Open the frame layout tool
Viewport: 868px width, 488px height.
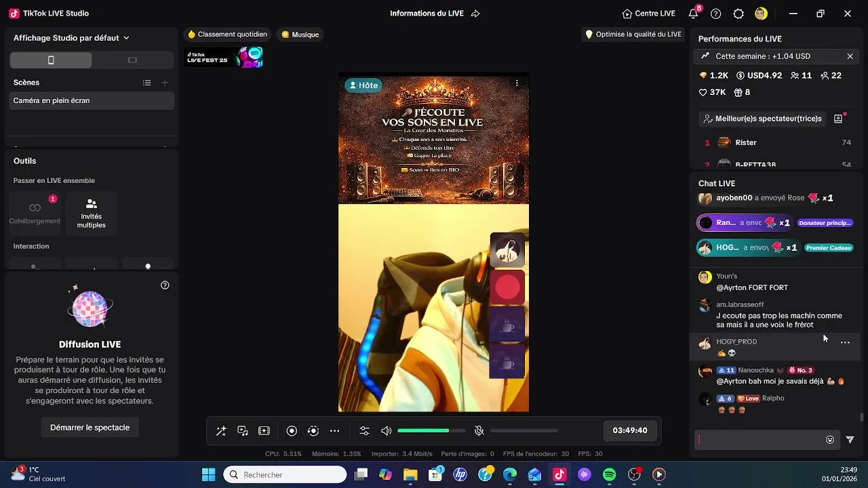pos(264,431)
